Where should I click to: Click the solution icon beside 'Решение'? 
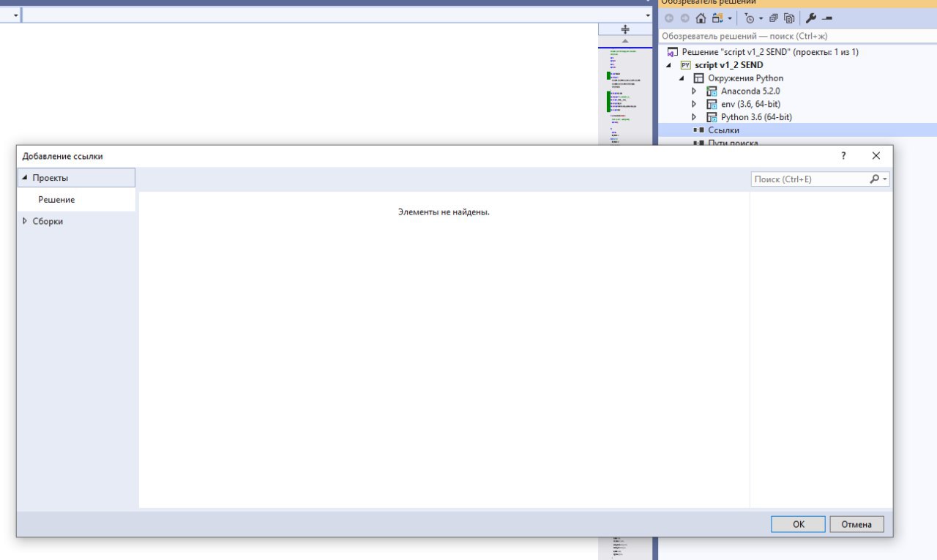point(673,52)
